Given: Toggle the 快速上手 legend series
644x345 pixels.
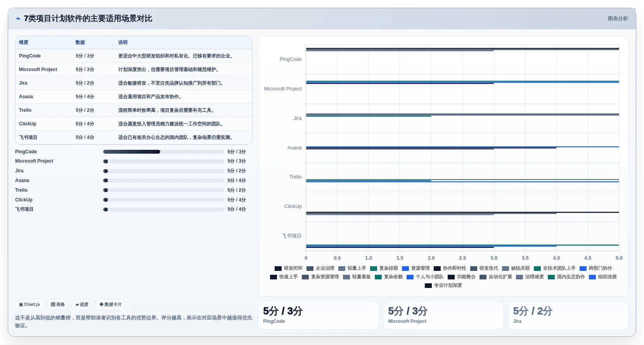Looking at the screenshot, I should click(x=284, y=277).
